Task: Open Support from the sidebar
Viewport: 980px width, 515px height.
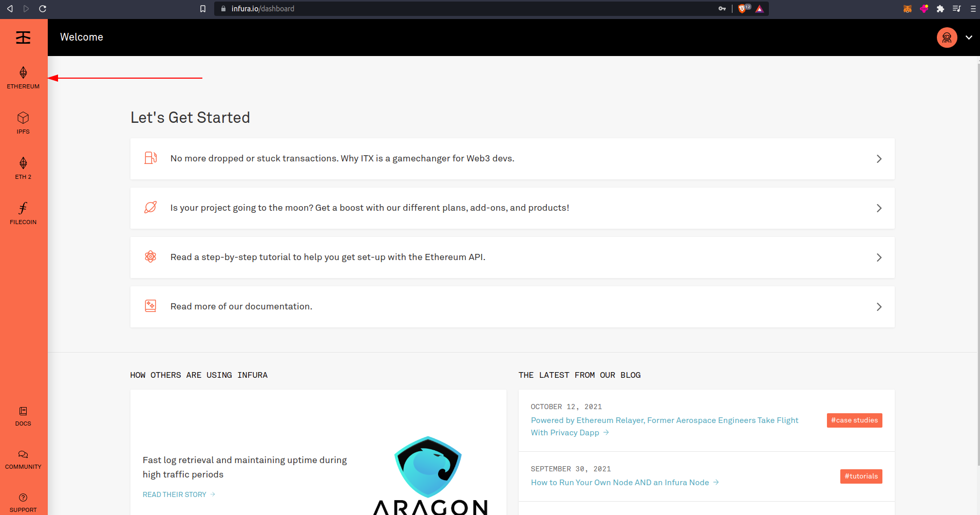Action: (x=23, y=503)
